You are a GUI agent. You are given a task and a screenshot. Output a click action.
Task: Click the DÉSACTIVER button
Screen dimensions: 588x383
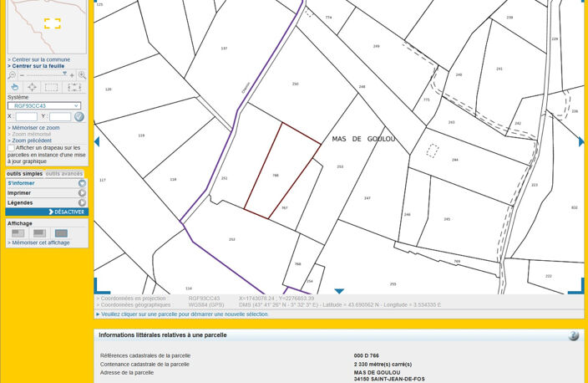coord(47,212)
